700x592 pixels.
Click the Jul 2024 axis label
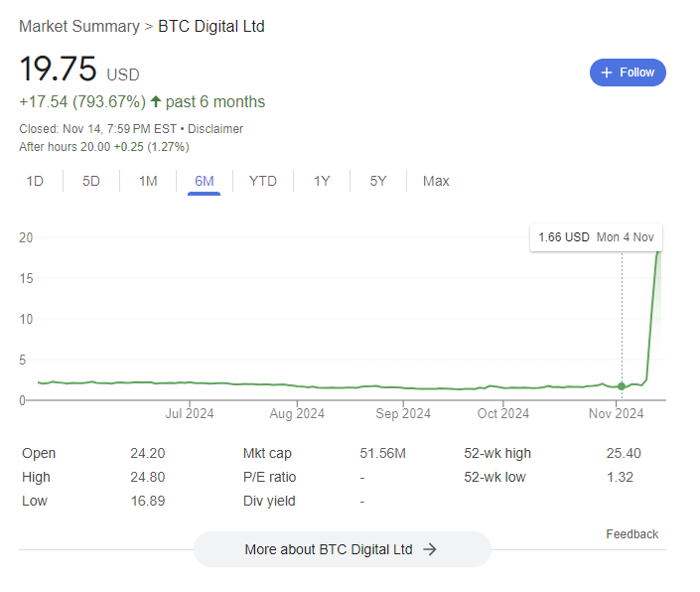(x=190, y=413)
